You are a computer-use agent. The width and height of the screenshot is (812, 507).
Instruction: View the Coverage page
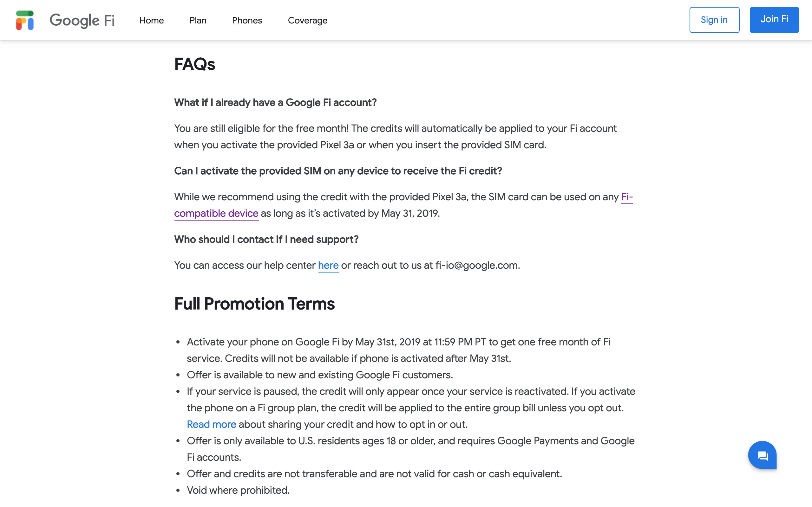click(x=307, y=21)
